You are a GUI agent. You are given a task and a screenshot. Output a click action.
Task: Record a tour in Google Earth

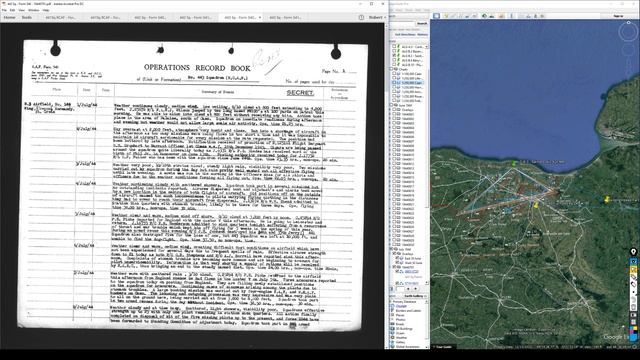[x=474, y=16]
